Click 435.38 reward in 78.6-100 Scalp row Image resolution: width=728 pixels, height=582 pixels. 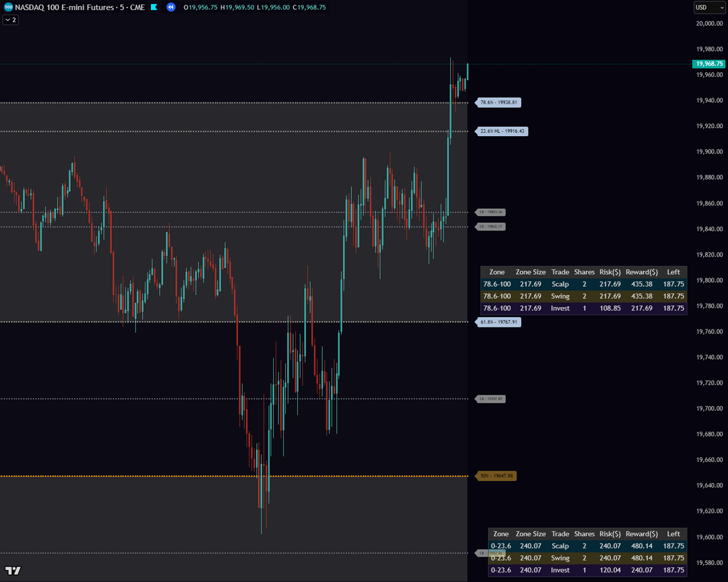tap(642, 284)
